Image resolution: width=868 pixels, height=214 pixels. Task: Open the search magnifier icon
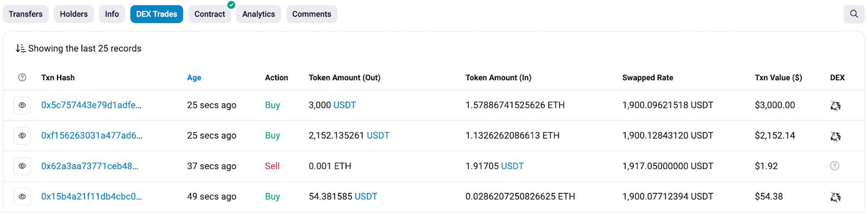click(x=854, y=14)
